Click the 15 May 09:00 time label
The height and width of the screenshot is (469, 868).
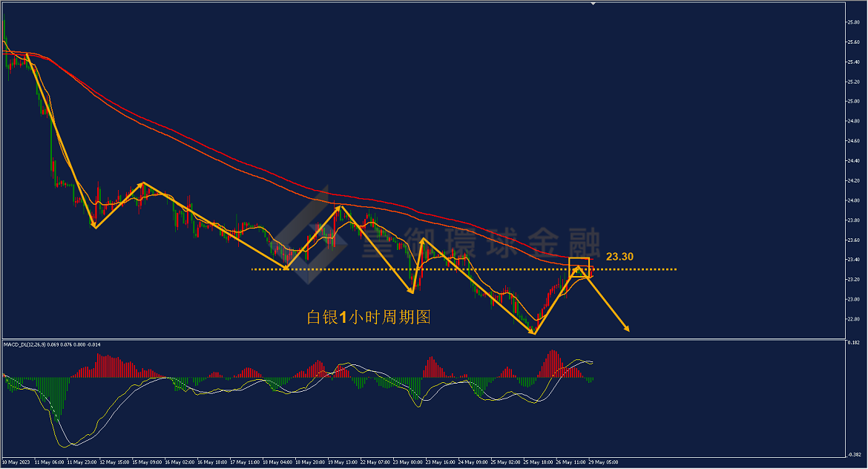click(x=147, y=462)
